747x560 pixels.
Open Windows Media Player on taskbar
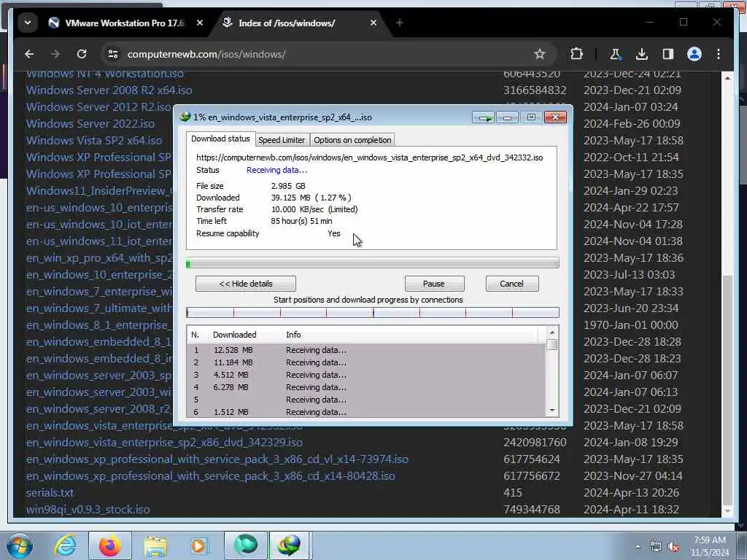click(x=199, y=545)
